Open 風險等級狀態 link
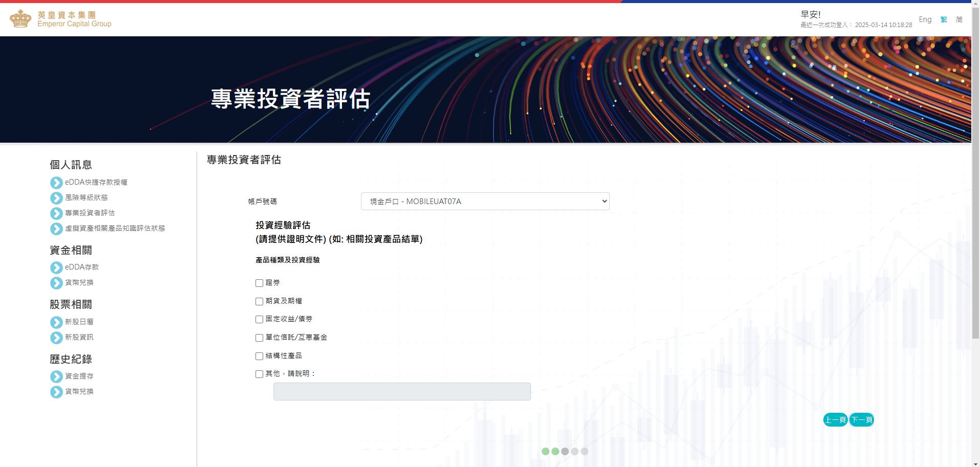980x467 pixels. [x=87, y=197]
